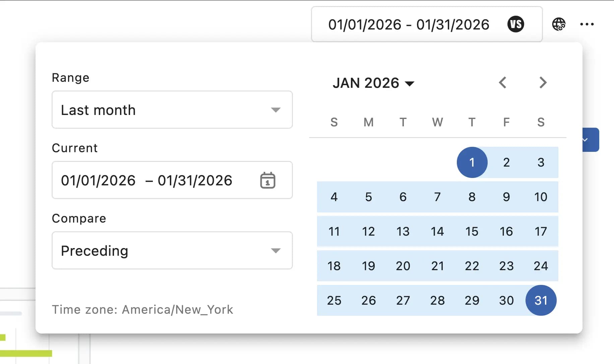
Task: Choose January 12 date cell
Action: click(x=368, y=231)
